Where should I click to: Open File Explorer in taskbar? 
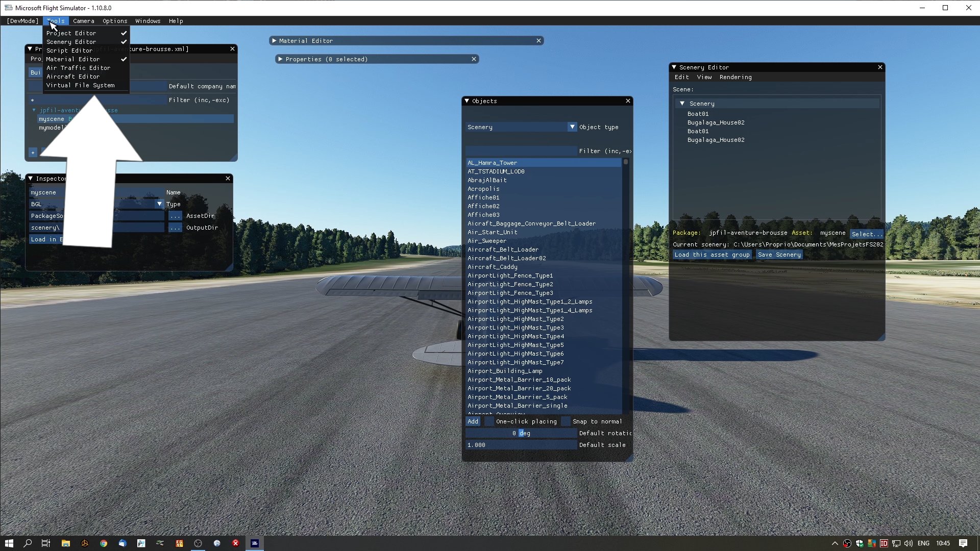click(65, 543)
